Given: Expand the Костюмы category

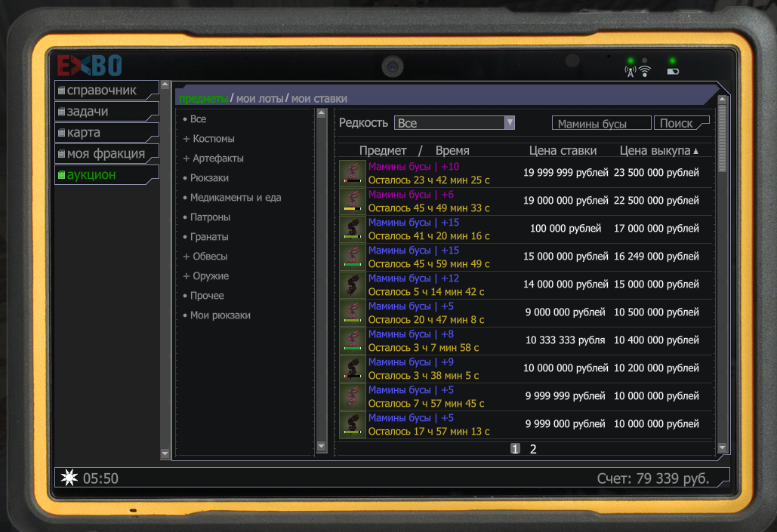Looking at the screenshot, I should point(208,139).
